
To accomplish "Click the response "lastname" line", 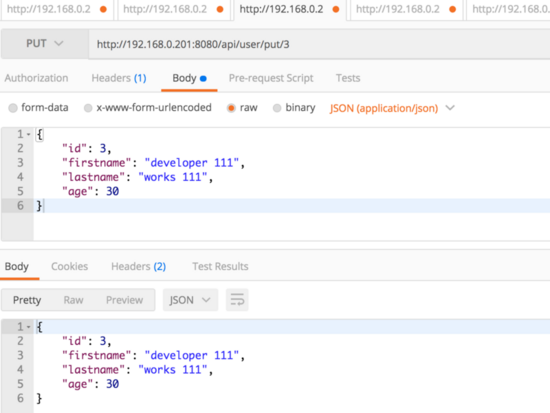I will [138, 370].
